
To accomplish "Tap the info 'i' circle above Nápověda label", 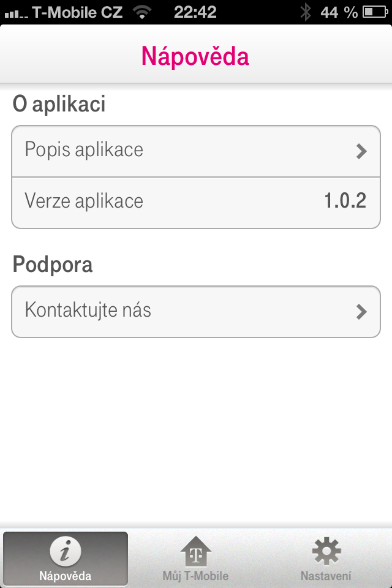I will point(66,553).
